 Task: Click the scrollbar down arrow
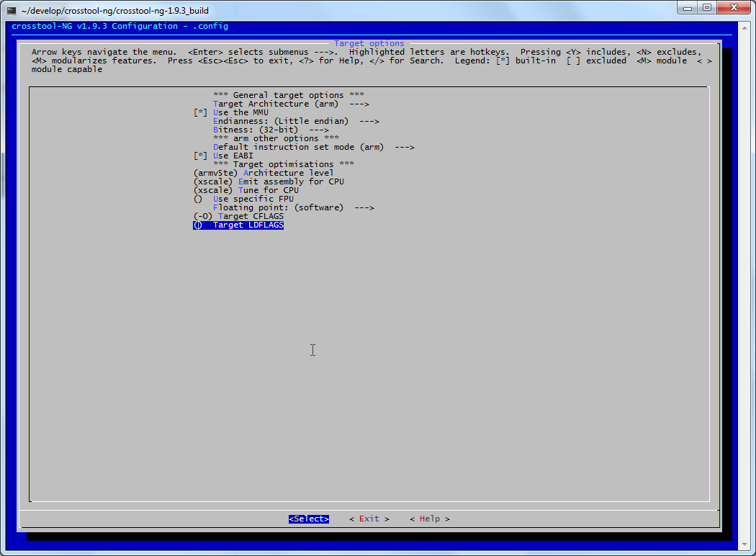[x=745, y=544]
